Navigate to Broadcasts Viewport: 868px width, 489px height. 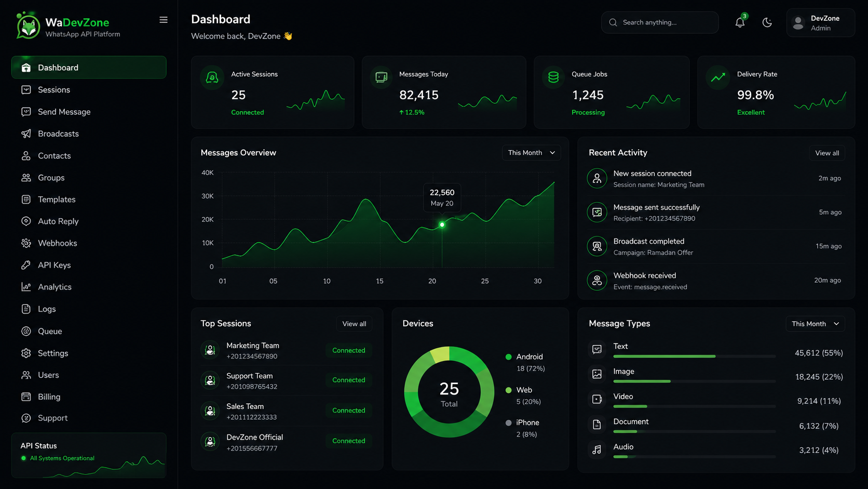[x=89, y=134]
